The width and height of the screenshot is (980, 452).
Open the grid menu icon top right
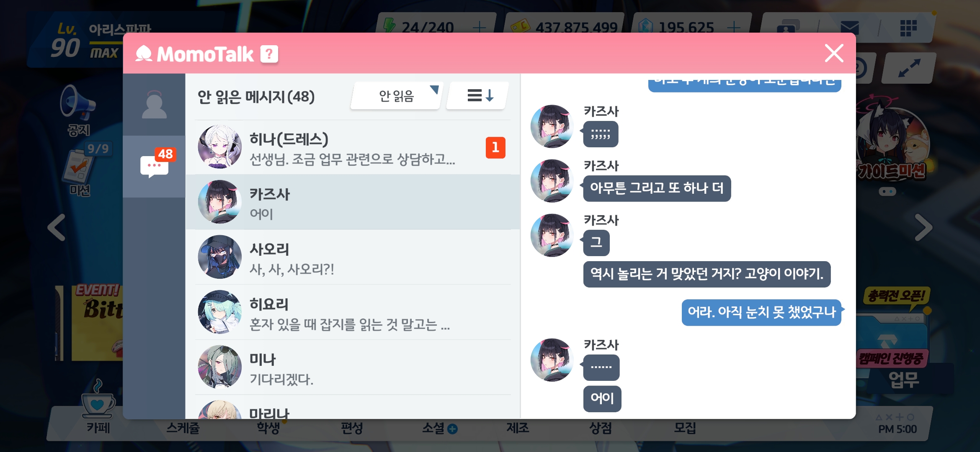[908, 28]
